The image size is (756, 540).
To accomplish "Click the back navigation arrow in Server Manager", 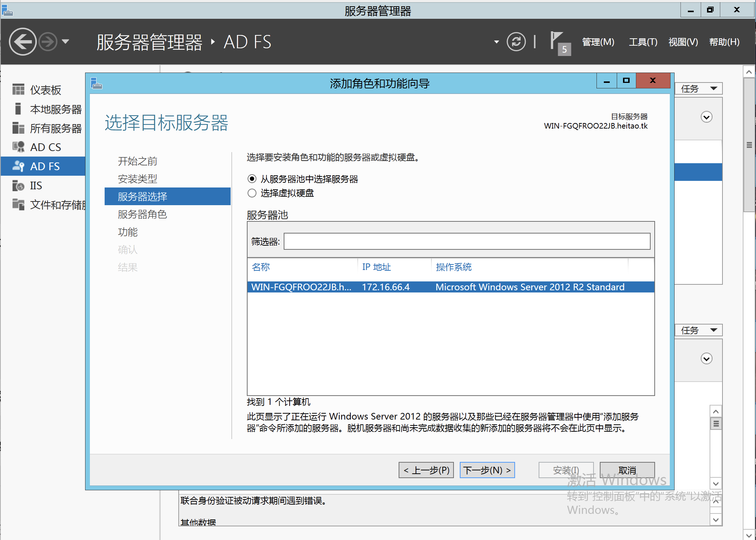I will pyautogui.click(x=22, y=42).
